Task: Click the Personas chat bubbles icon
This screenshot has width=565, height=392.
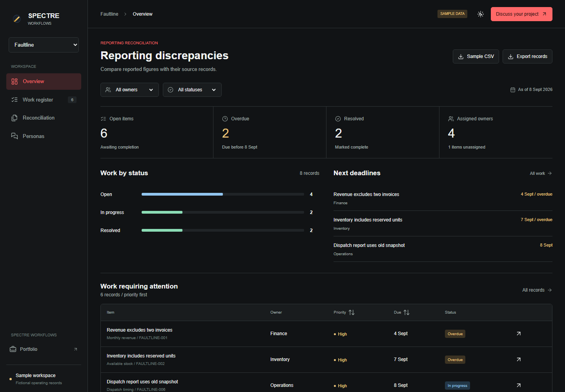Action: (x=15, y=136)
